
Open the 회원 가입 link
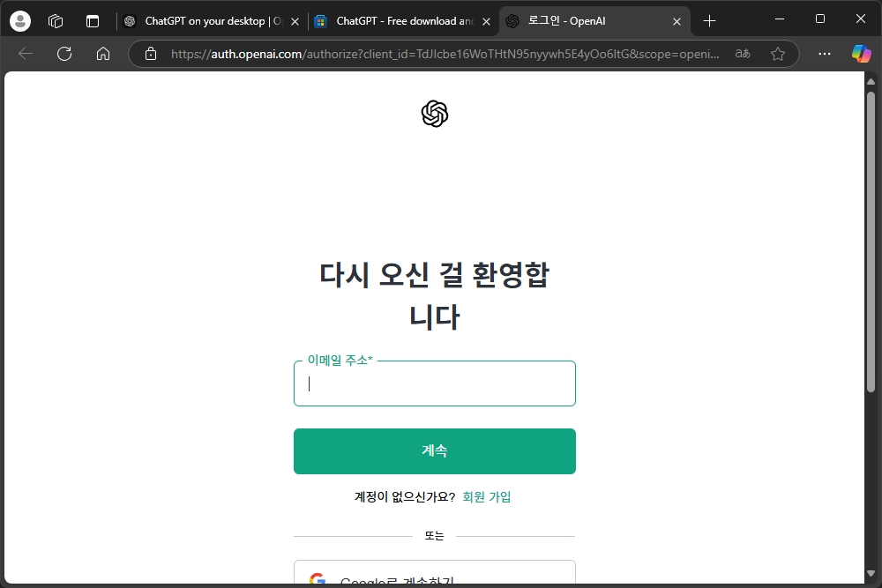click(487, 497)
